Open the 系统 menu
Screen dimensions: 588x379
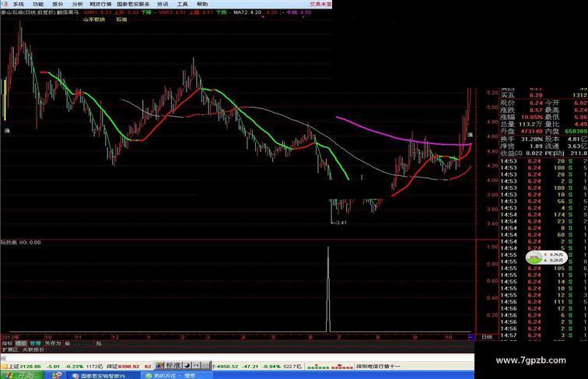click(19, 4)
